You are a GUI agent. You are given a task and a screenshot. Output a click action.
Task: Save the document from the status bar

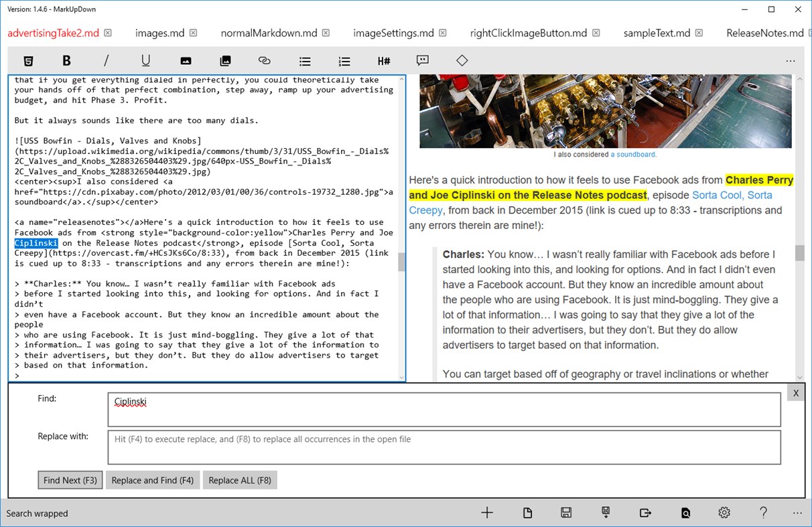tap(565, 512)
